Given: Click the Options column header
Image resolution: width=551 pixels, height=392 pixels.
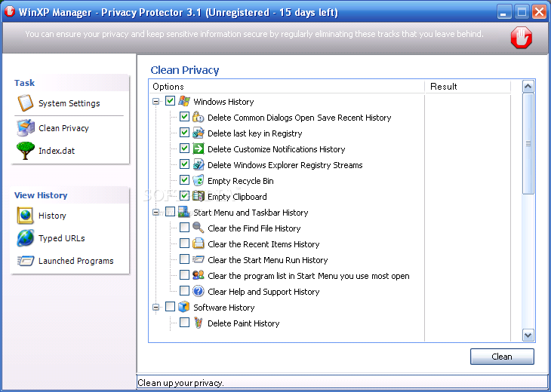Looking at the screenshot, I should 287,87.
